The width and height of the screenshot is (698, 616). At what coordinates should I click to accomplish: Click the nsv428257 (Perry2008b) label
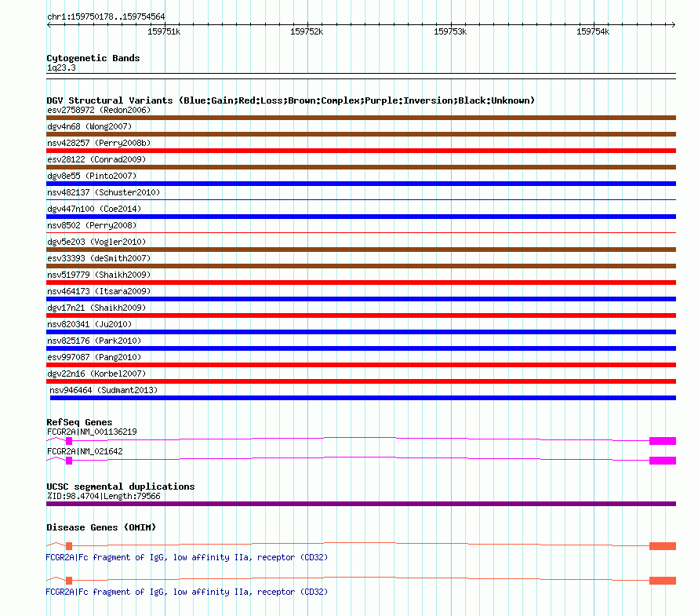tap(99, 143)
